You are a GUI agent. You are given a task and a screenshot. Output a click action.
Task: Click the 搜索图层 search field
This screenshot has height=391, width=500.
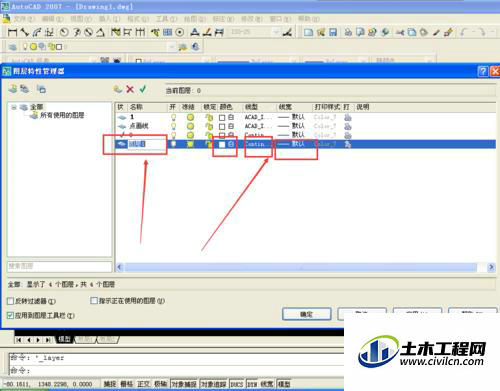59,266
